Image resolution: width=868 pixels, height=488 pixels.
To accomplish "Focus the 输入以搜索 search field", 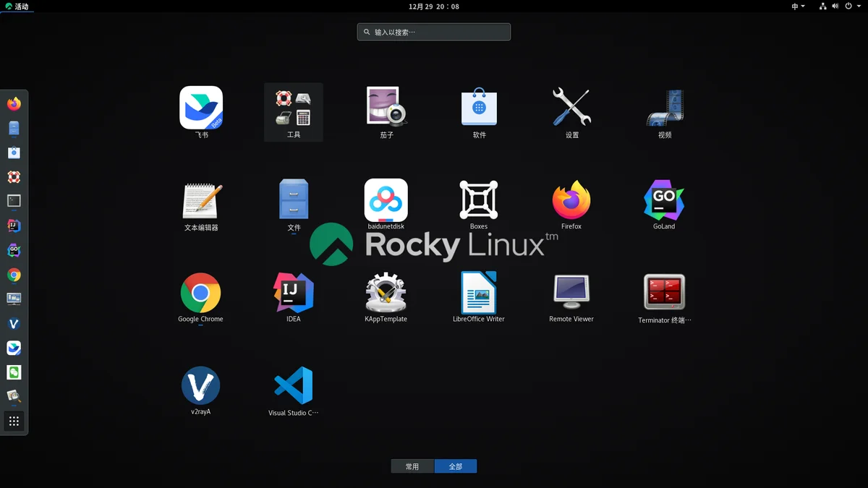I will pos(434,32).
